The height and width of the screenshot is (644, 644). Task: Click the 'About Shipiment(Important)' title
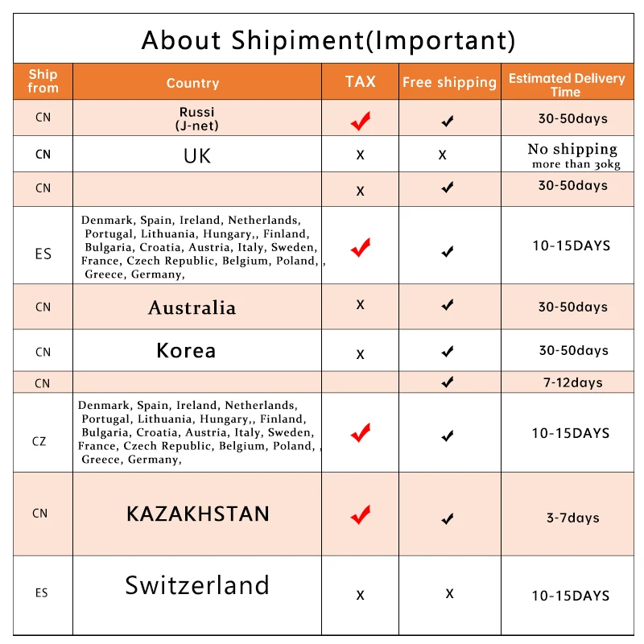[x=328, y=40]
